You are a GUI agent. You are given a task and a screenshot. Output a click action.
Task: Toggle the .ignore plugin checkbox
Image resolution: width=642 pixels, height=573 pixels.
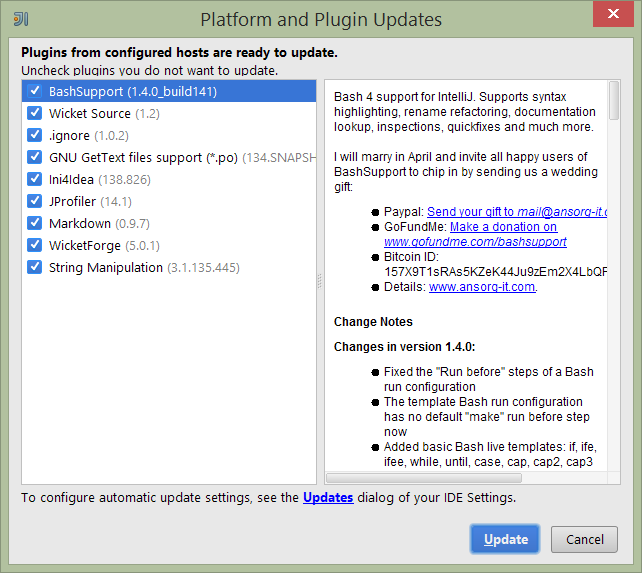pos(35,135)
